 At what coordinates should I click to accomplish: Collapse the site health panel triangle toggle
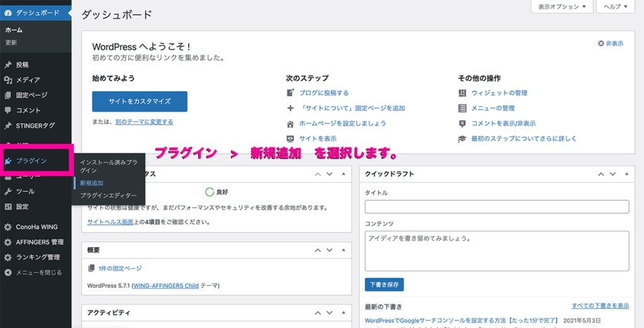pos(344,174)
